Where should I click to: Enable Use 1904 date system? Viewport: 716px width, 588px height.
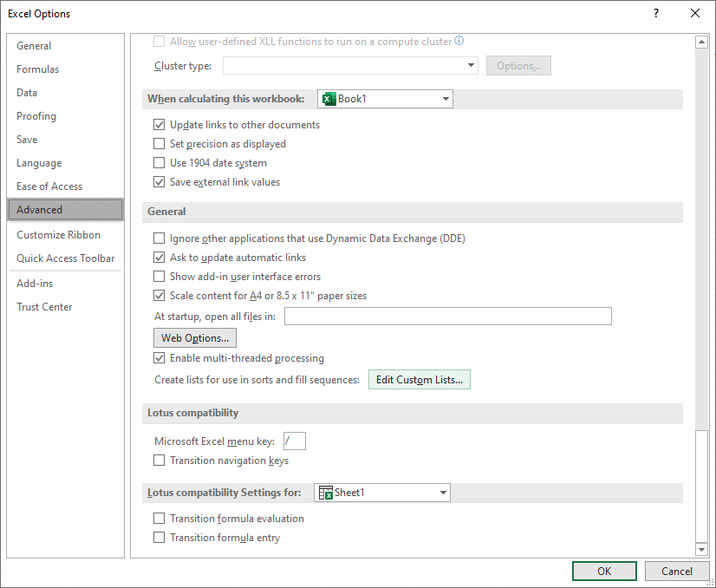[159, 163]
